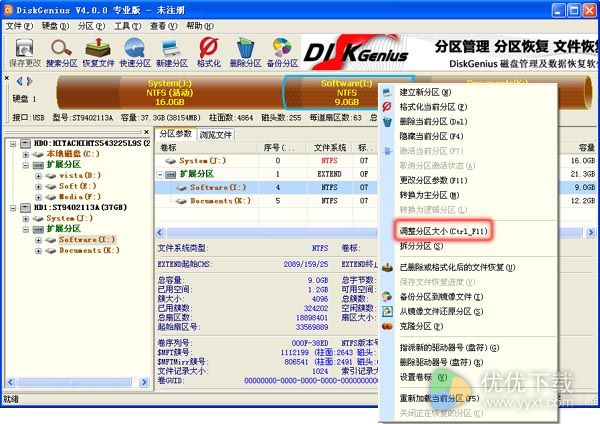Choose 克隆分区 from context menu

468,326
